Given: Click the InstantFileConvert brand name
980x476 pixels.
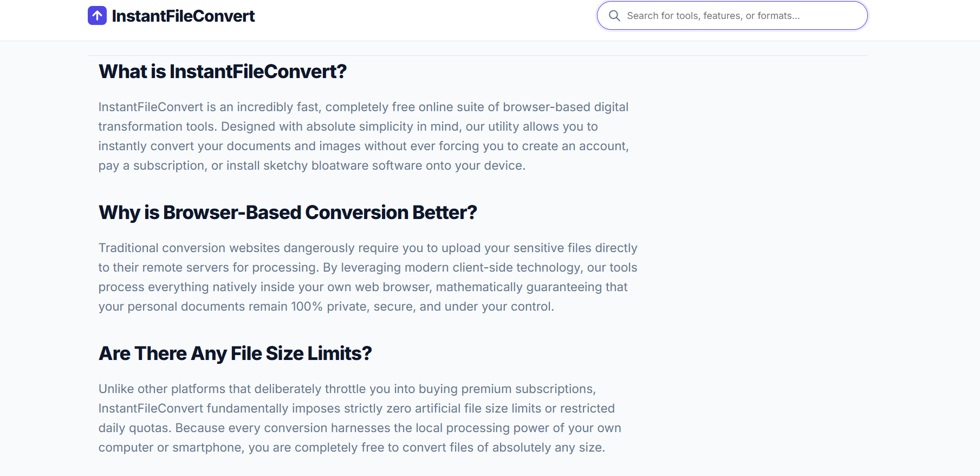Looking at the screenshot, I should click(x=183, y=16).
